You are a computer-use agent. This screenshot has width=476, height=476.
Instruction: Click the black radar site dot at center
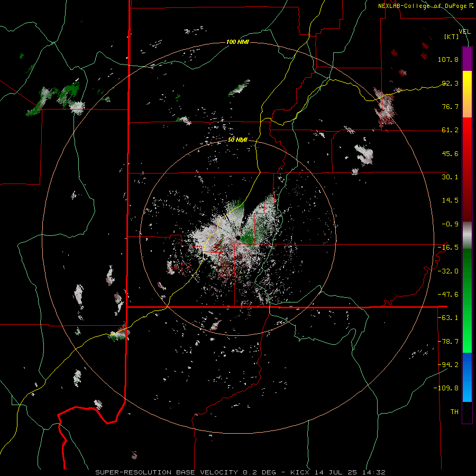click(x=239, y=237)
